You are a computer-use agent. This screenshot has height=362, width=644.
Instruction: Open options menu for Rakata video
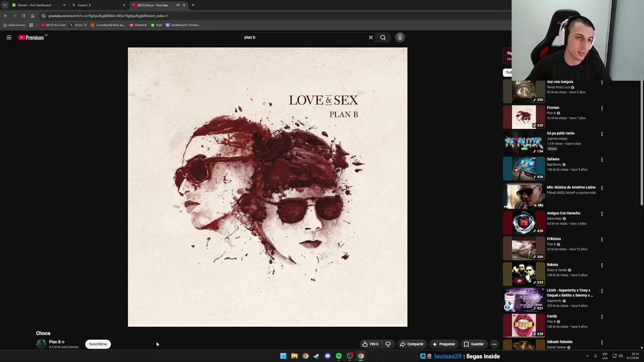coord(602,265)
